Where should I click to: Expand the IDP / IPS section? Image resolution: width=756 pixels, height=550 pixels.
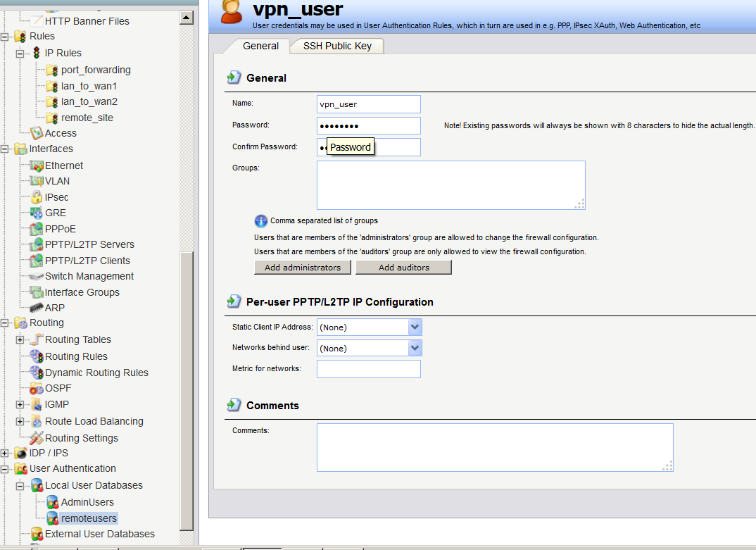click(x=5, y=454)
